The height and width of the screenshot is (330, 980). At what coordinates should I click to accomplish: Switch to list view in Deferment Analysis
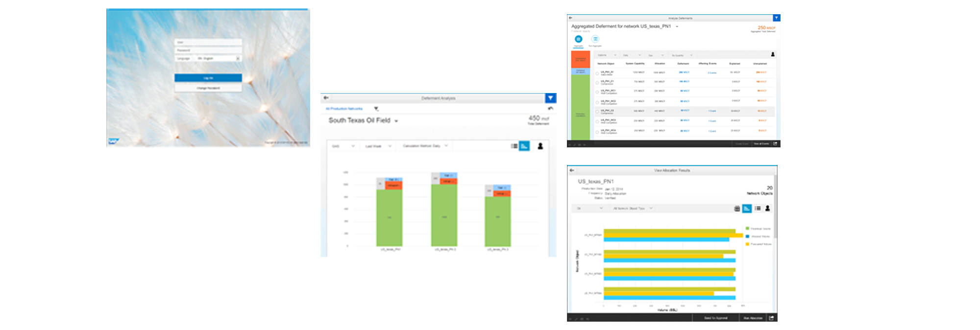coord(514,146)
